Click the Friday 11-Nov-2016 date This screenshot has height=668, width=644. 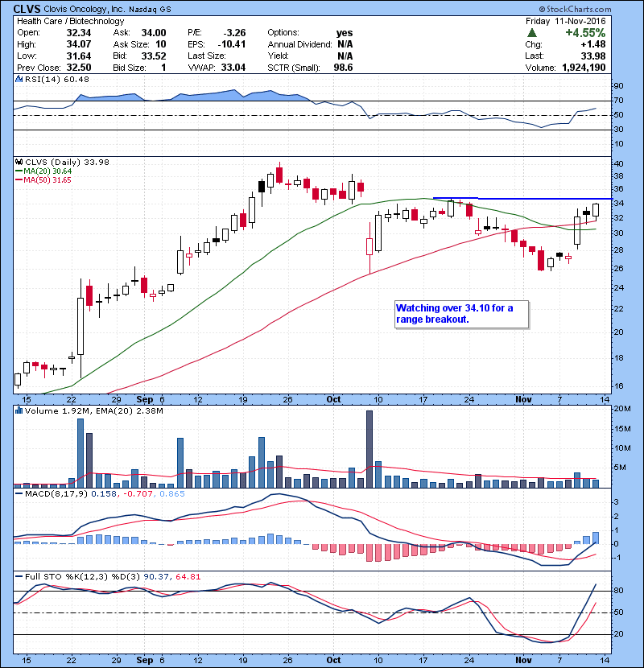point(566,21)
